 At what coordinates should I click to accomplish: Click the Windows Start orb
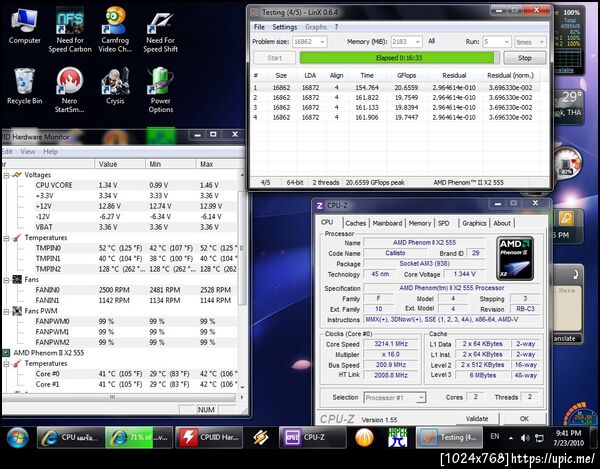point(18,437)
